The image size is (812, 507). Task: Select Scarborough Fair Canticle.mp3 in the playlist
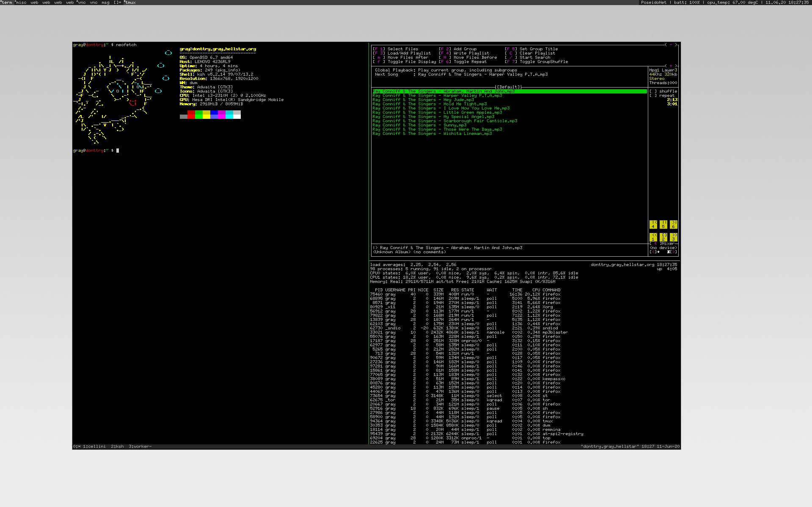[445, 121]
